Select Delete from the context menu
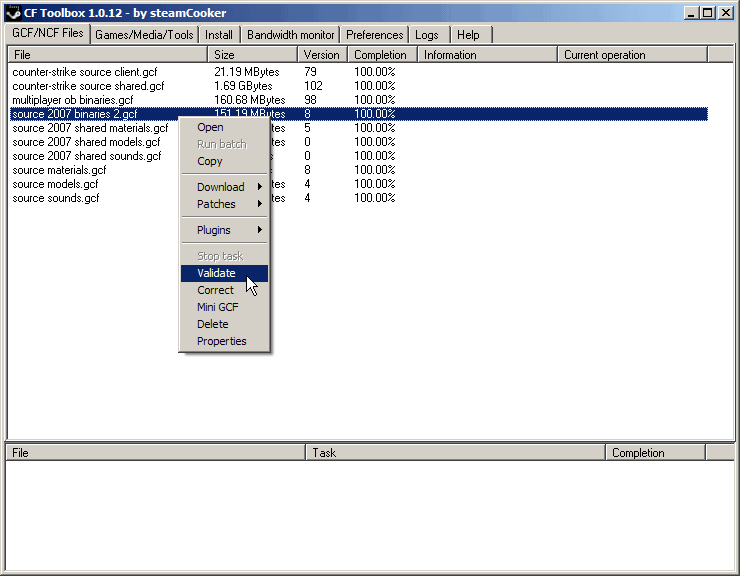740x576 pixels. (224, 324)
